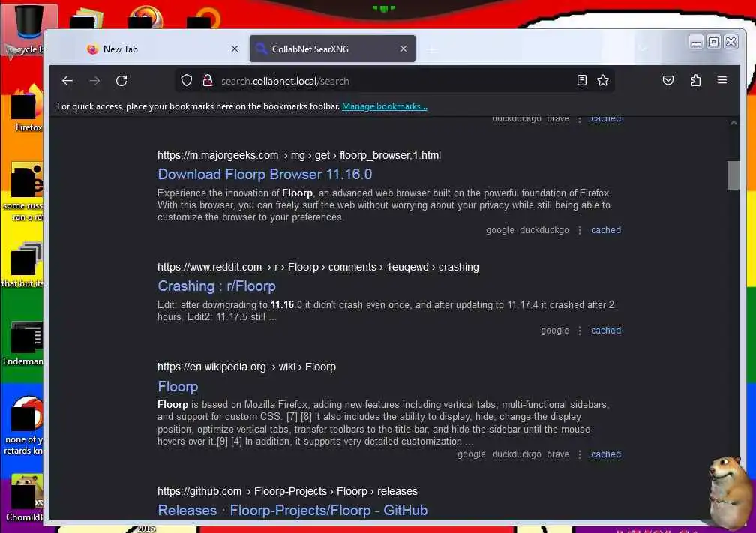Viewport: 756px width, 533px height.
Task: Minimize the Firefox window
Action: click(696, 43)
